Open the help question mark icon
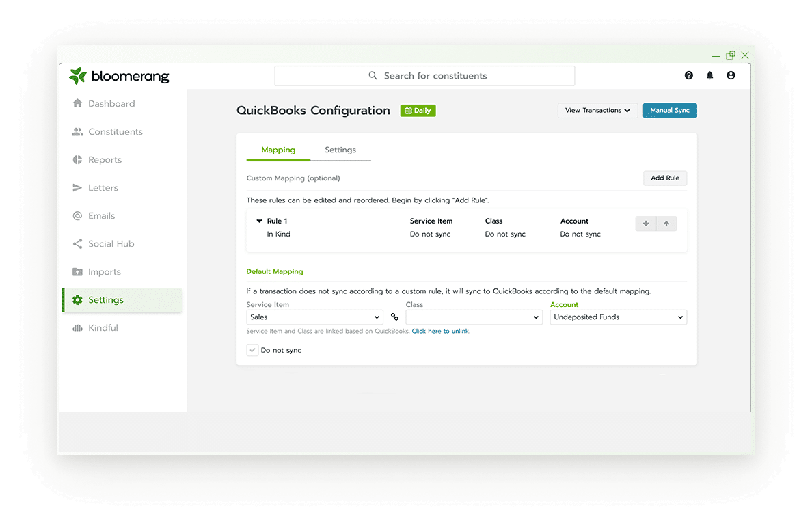This screenshot has height=525, width=812. coord(689,76)
